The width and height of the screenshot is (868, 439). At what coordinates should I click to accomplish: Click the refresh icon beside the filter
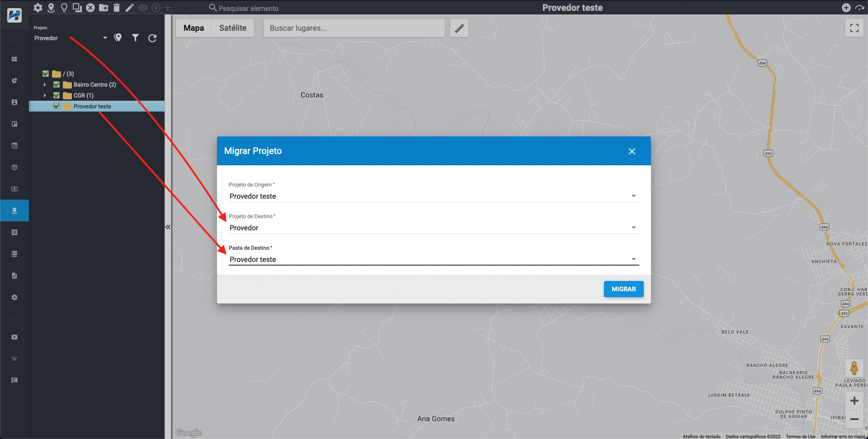[x=152, y=38]
